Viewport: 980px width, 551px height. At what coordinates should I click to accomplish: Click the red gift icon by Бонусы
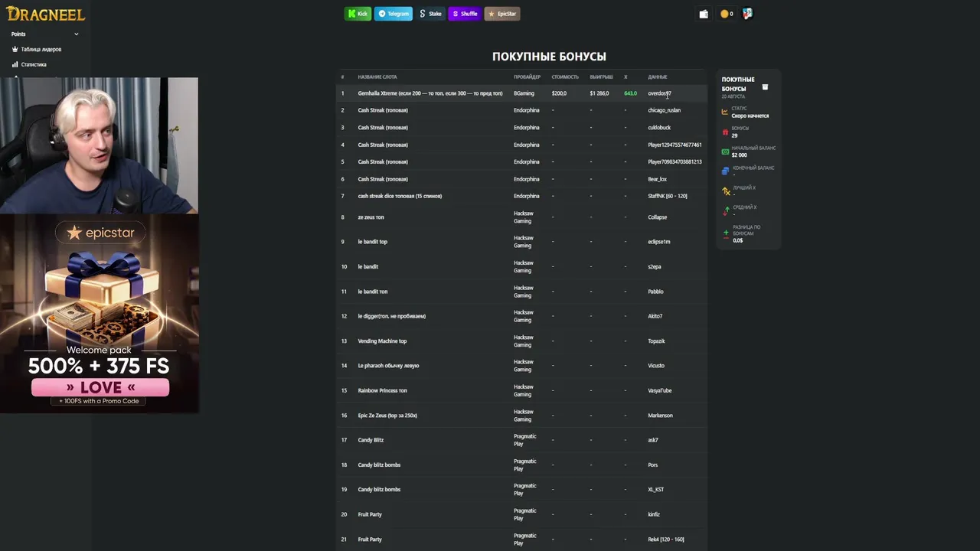coord(725,132)
